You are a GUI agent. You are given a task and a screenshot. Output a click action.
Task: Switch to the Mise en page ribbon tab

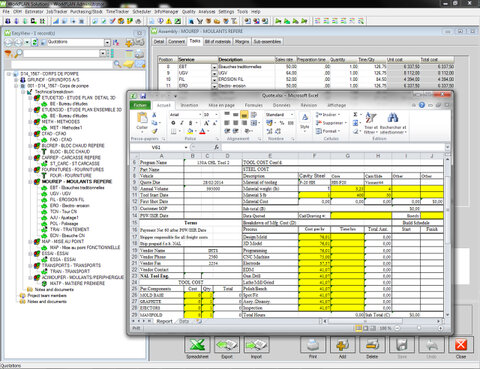(x=221, y=105)
